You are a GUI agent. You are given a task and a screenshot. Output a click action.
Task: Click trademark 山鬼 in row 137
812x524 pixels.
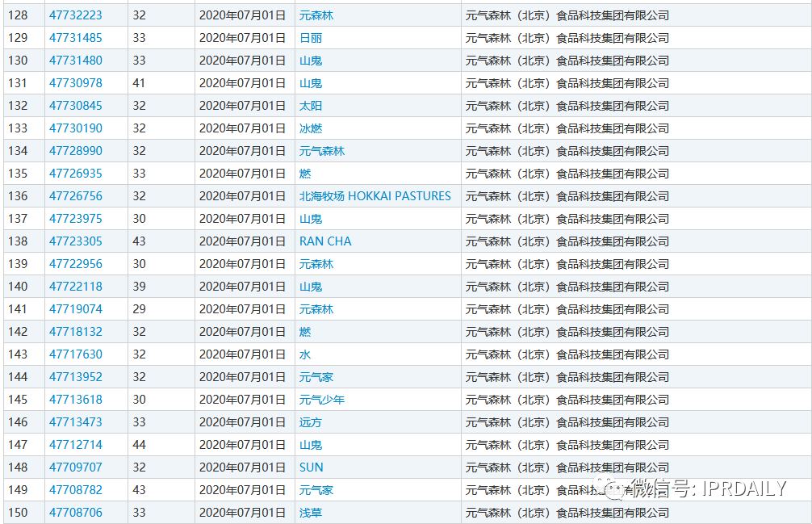[311, 219]
